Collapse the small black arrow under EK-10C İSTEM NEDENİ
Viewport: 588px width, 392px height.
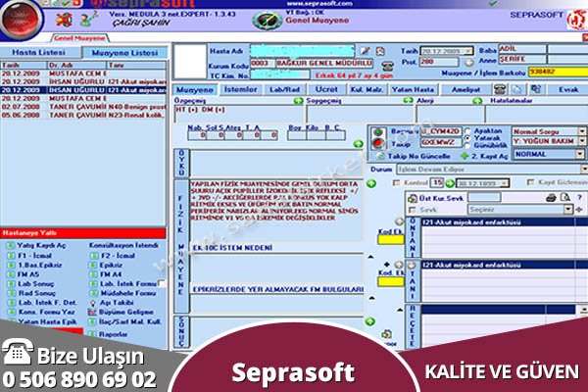pyautogui.click(x=370, y=257)
